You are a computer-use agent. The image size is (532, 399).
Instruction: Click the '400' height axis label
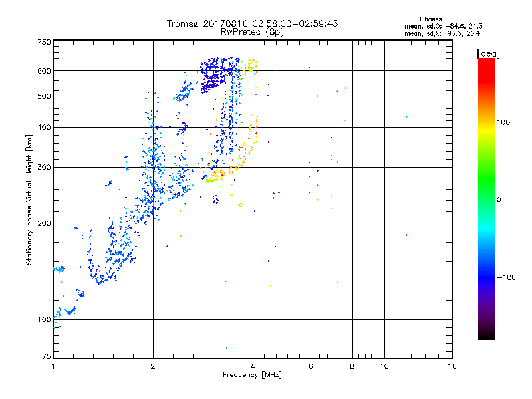tap(44, 128)
